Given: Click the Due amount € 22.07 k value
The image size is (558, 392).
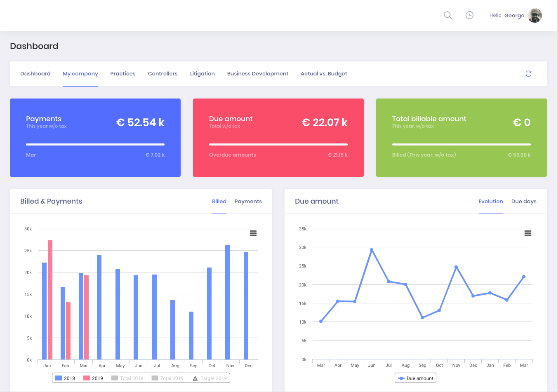Looking at the screenshot, I should click(325, 122).
